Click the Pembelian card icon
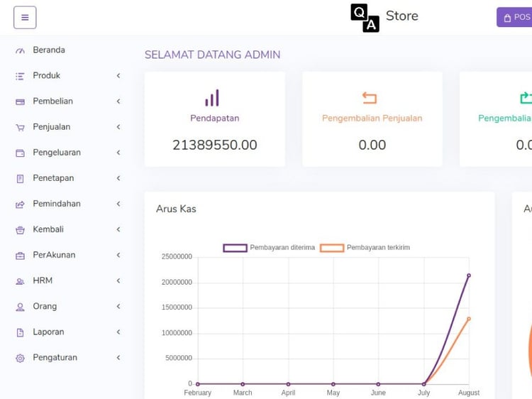532x399 pixels. click(20, 102)
